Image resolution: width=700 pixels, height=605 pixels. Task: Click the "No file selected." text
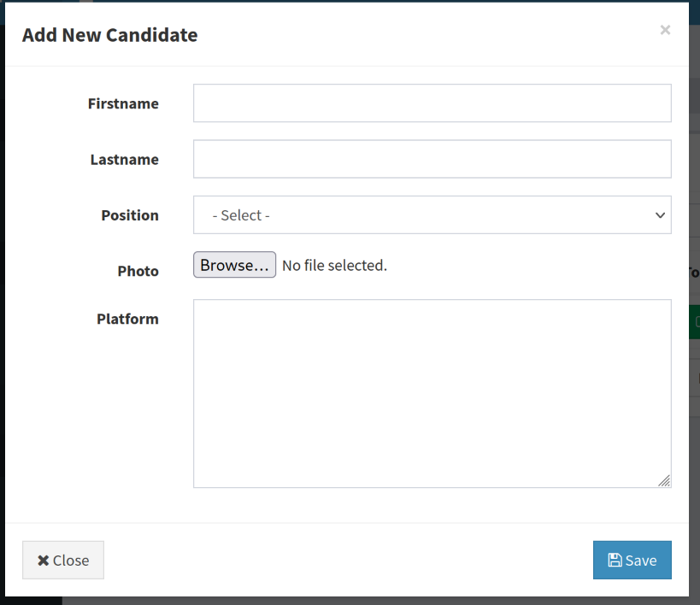click(334, 266)
